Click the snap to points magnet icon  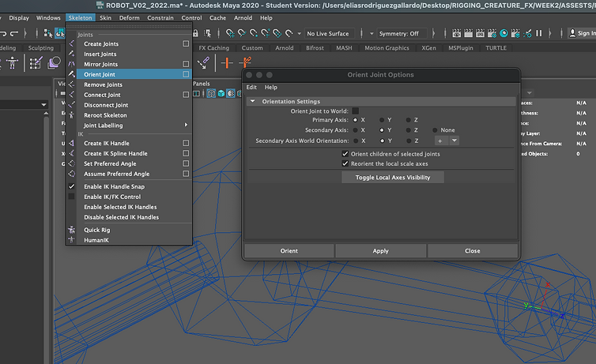point(254,33)
